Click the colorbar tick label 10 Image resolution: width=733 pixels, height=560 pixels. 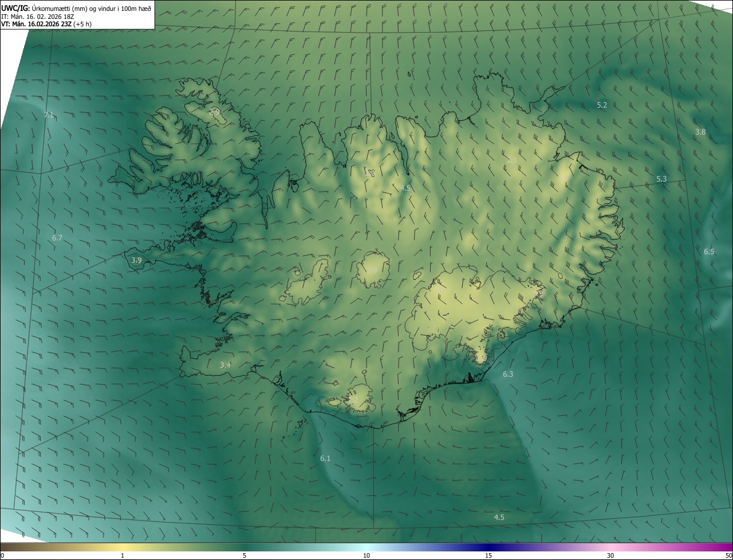(366, 555)
